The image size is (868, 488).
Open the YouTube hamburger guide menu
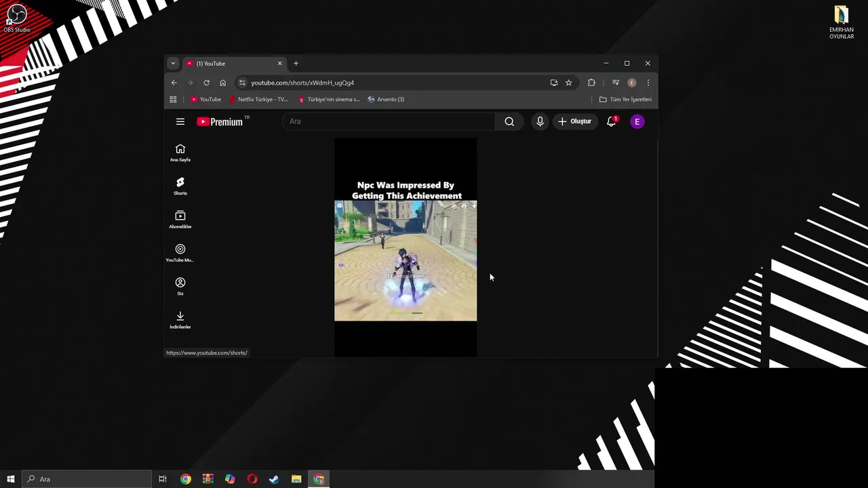(180, 121)
